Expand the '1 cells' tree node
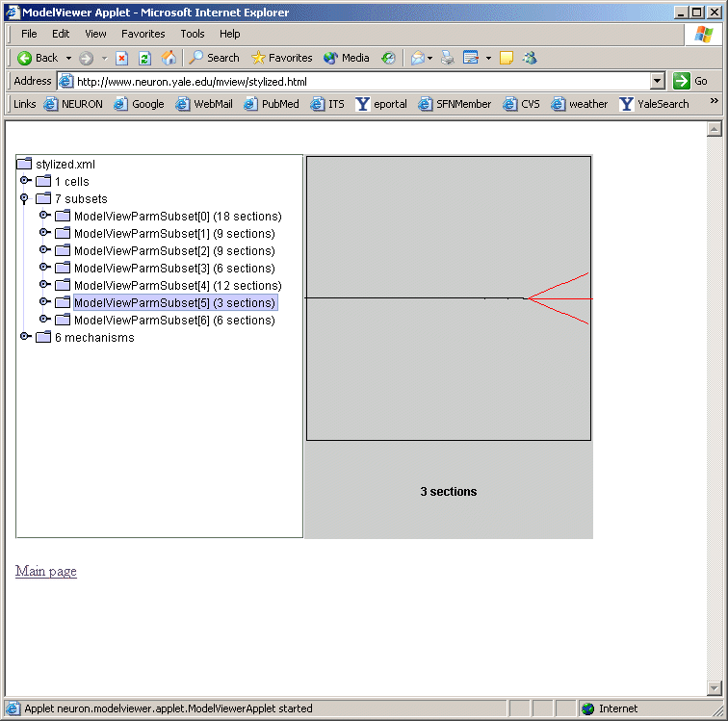This screenshot has width=728, height=721. (26, 181)
